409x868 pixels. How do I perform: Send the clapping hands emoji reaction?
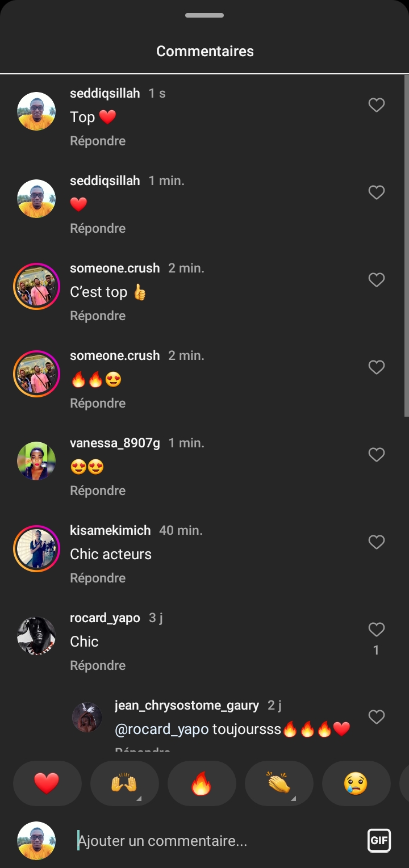(278, 783)
